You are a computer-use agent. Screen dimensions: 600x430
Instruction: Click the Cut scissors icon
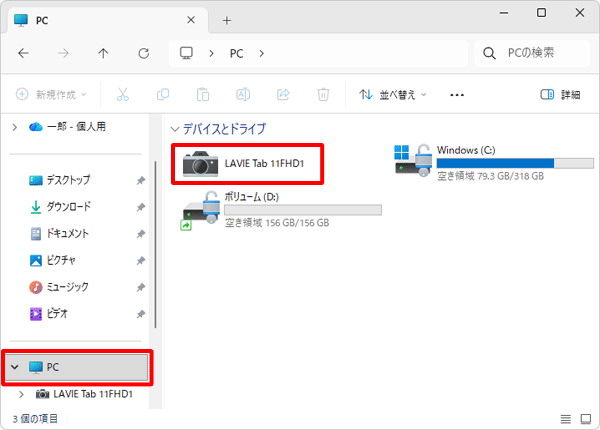tap(123, 94)
